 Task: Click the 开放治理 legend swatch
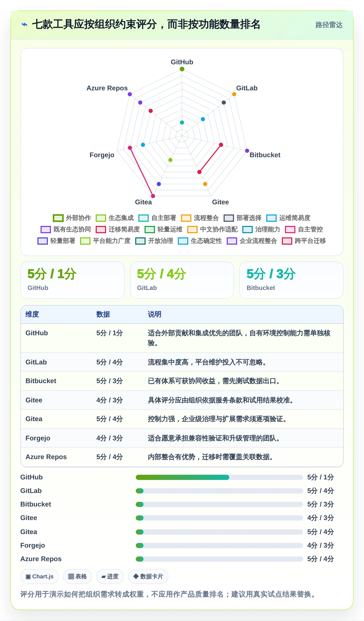140,241
